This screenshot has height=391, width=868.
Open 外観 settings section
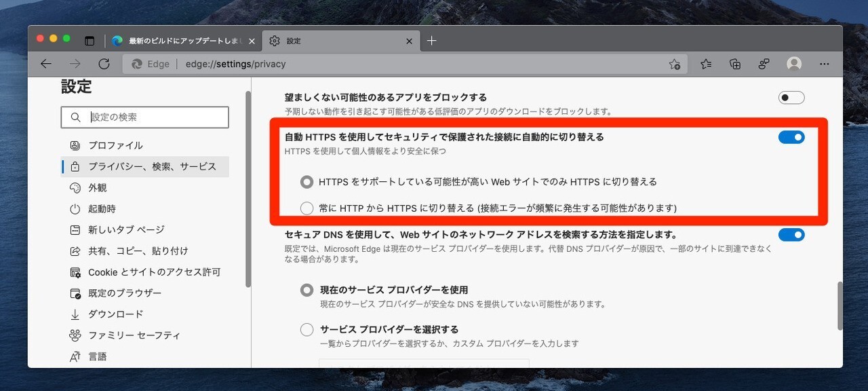point(145,187)
